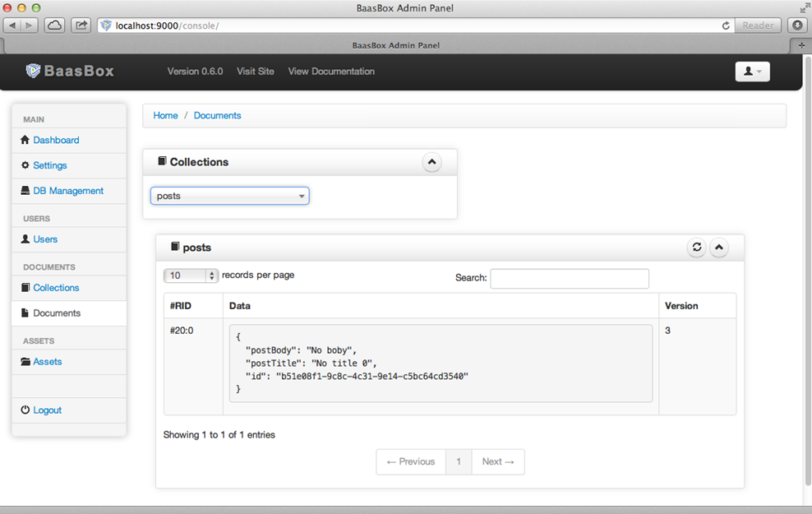Open Visit Site in navbar

click(256, 72)
